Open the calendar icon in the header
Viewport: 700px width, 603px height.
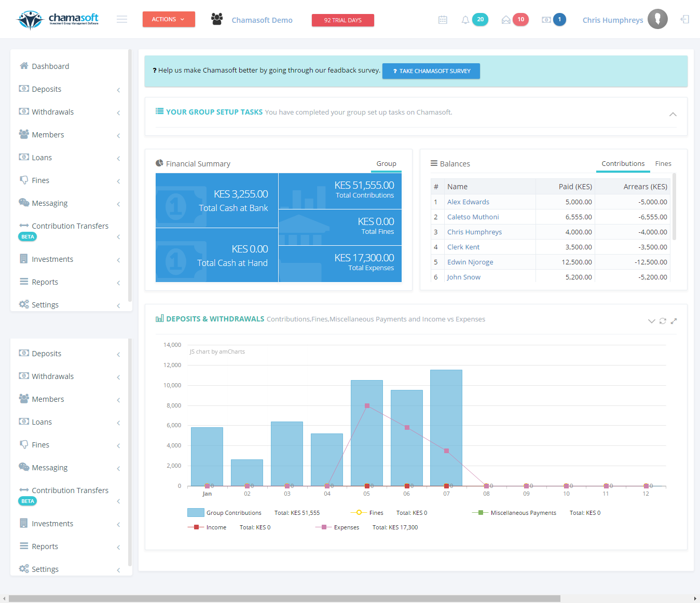point(443,20)
